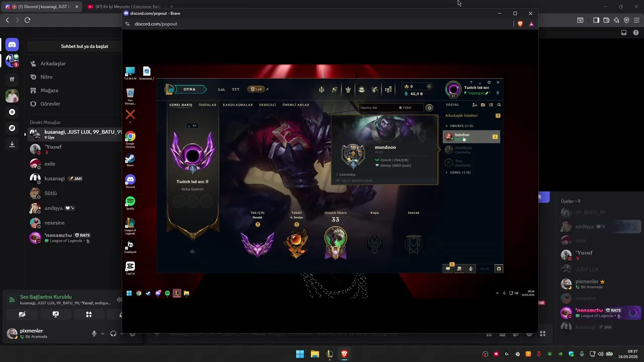Toggle League voice mic in bottom bar
This screenshot has height=362, width=644.
tap(471, 269)
